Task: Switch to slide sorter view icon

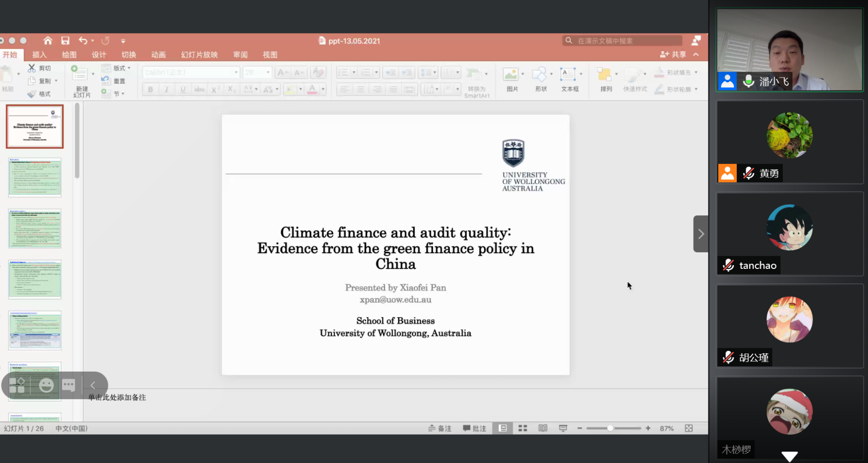Action: [x=523, y=428]
